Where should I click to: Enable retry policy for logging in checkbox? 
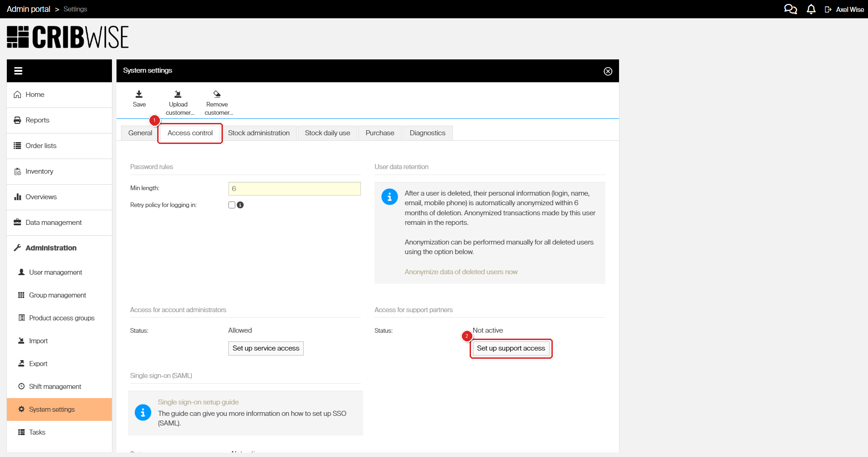click(x=232, y=205)
